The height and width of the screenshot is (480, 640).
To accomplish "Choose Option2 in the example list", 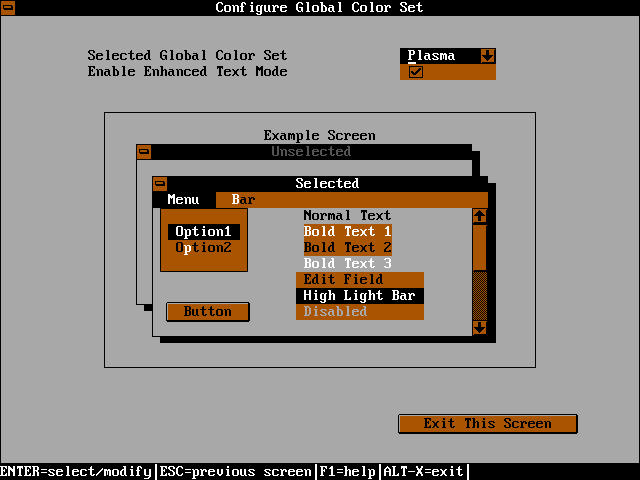I will 203,248.
